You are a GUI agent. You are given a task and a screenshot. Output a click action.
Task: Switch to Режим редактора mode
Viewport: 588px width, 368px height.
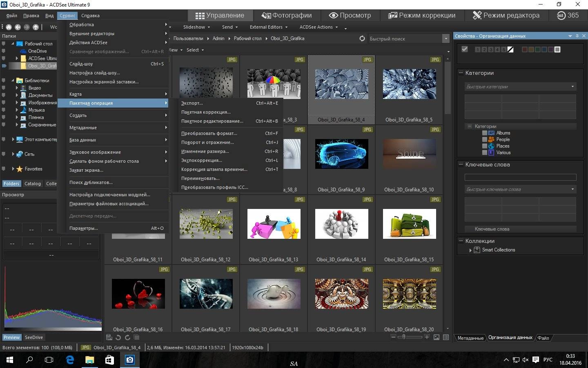click(506, 16)
